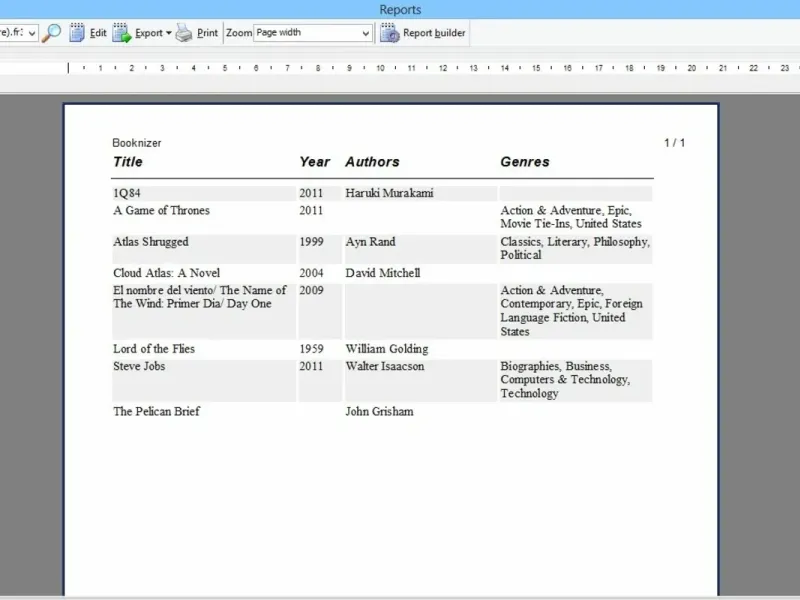Image resolution: width=800 pixels, height=600 pixels.
Task: Click the Authors column header
Action: [x=372, y=162]
